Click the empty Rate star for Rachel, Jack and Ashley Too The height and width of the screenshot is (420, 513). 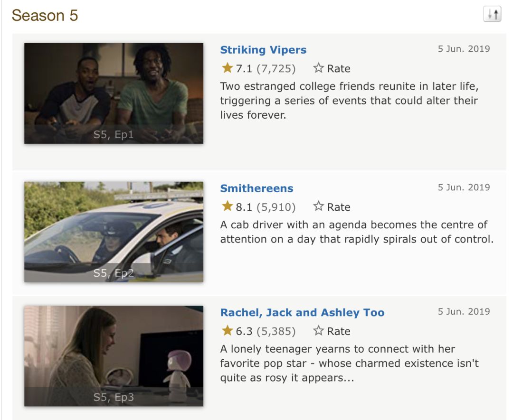(318, 331)
